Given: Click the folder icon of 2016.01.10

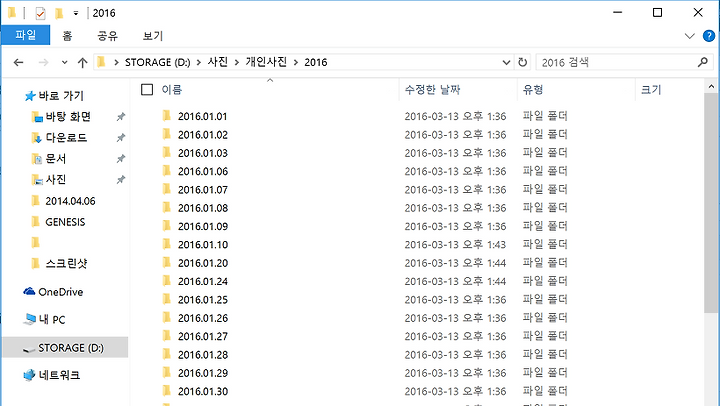Looking at the screenshot, I should (x=167, y=244).
